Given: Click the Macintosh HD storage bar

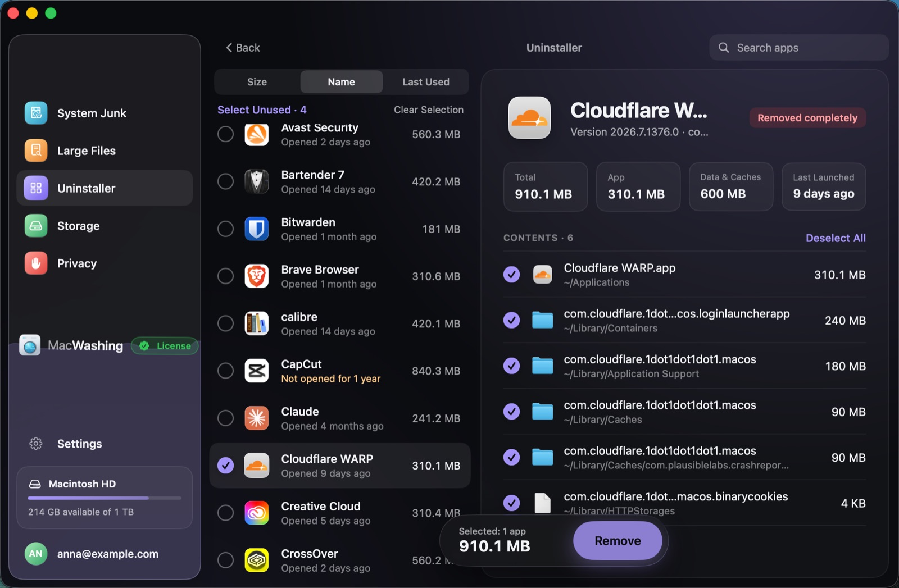Looking at the screenshot, I should point(105,498).
